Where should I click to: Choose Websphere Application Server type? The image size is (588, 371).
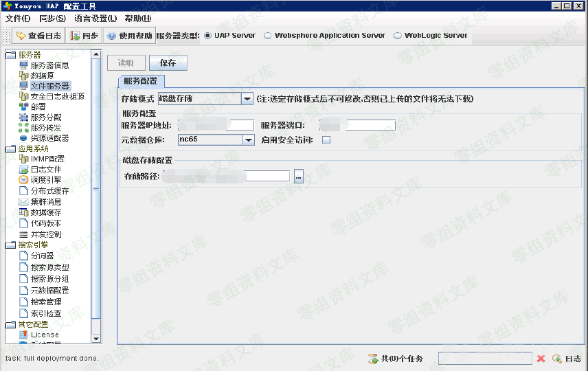[x=268, y=36]
